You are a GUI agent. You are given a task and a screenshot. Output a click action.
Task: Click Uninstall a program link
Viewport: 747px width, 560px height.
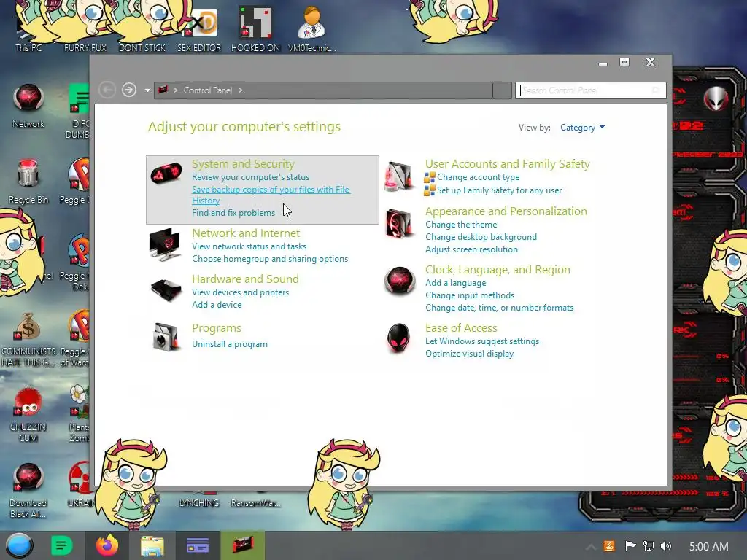coord(230,344)
